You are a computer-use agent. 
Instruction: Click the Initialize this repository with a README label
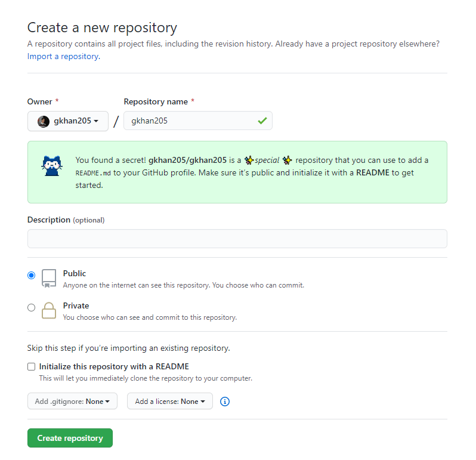pos(114,366)
